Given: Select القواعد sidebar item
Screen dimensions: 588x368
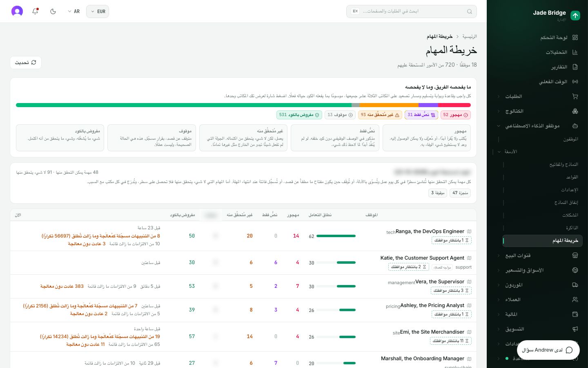Looking at the screenshot, I should pyautogui.click(x=572, y=177).
